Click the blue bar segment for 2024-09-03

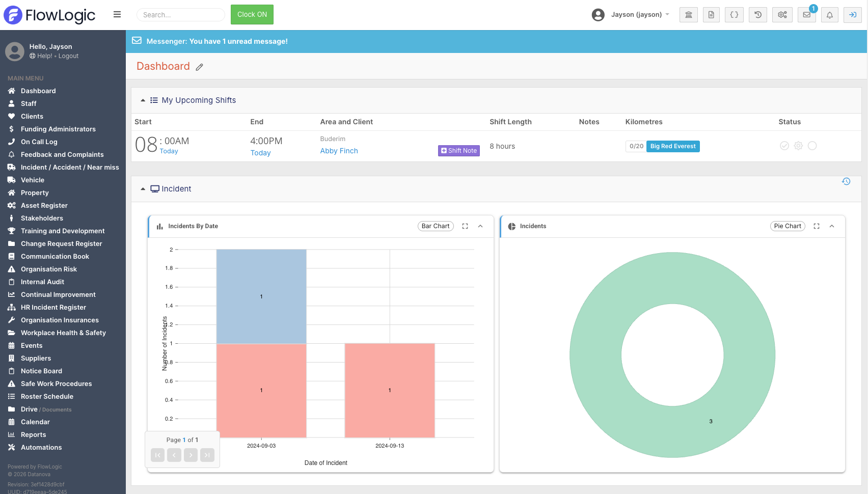261,296
